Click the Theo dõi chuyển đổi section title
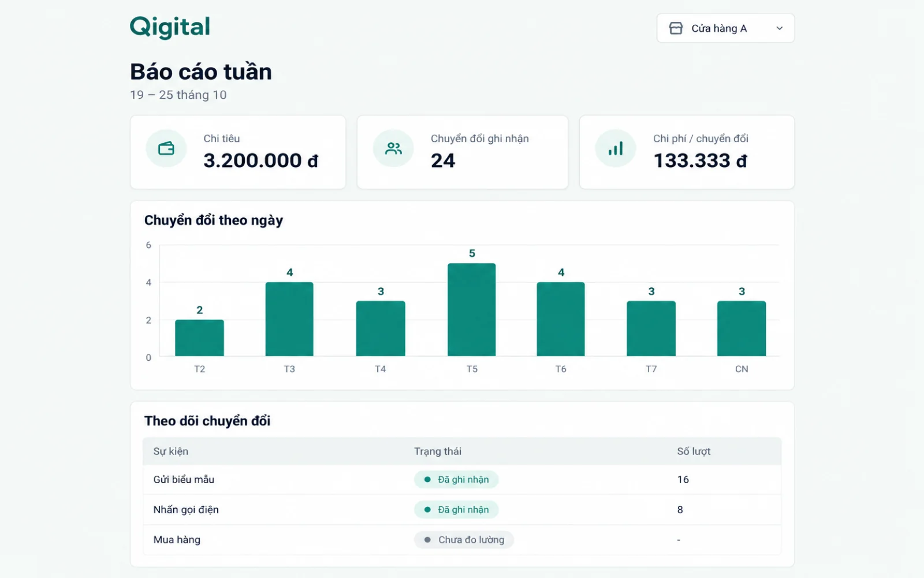Screen dimensions: 924x578 point(207,421)
